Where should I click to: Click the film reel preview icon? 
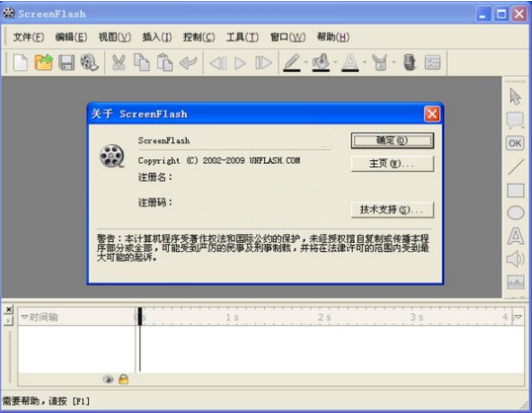tap(89, 62)
